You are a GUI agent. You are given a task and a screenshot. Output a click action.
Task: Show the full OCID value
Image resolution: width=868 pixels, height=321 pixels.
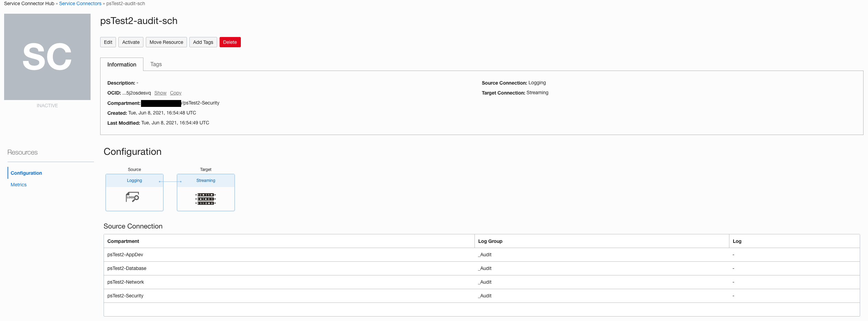160,93
